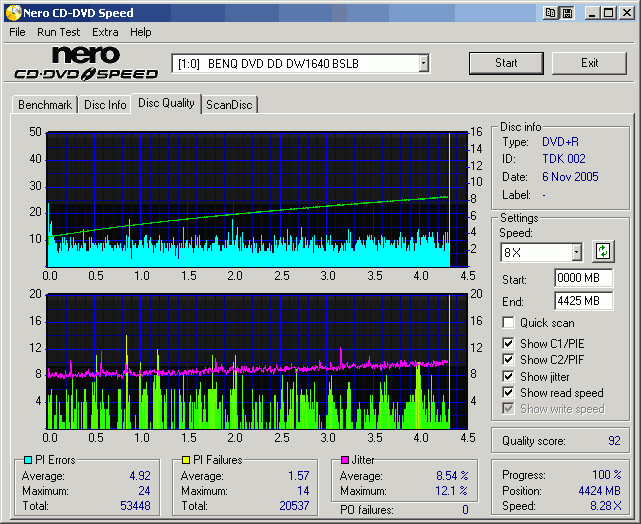Expand the 8X speed dropdown
Viewport: 641px width, 524px height.
(576, 253)
